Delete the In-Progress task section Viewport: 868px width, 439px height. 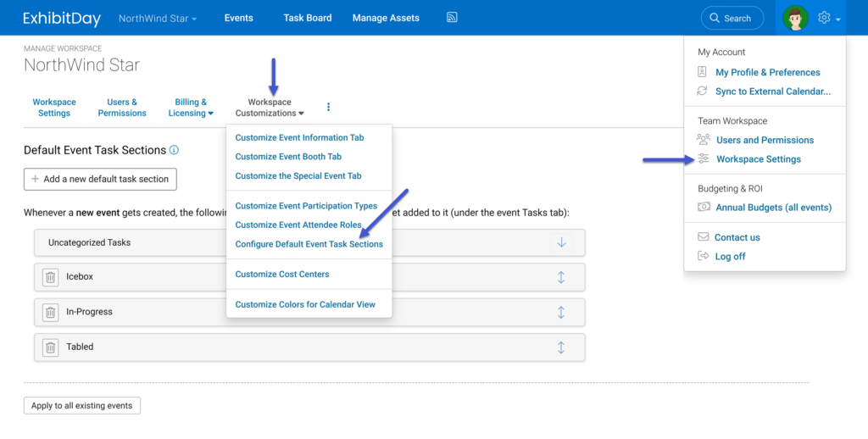50,312
